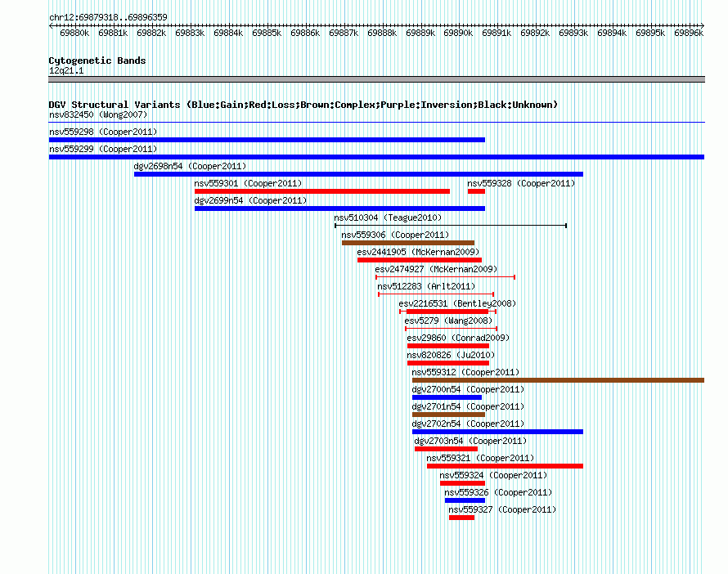Screen dimensions: 728x574
Task: Select red bar under nsv820826
Action: (x=448, y=363)
